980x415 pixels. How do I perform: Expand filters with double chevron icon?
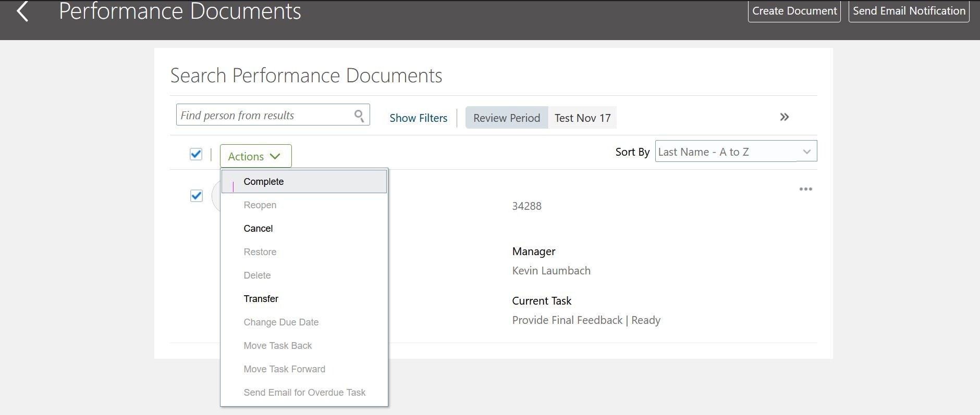(x=784, y=117)
